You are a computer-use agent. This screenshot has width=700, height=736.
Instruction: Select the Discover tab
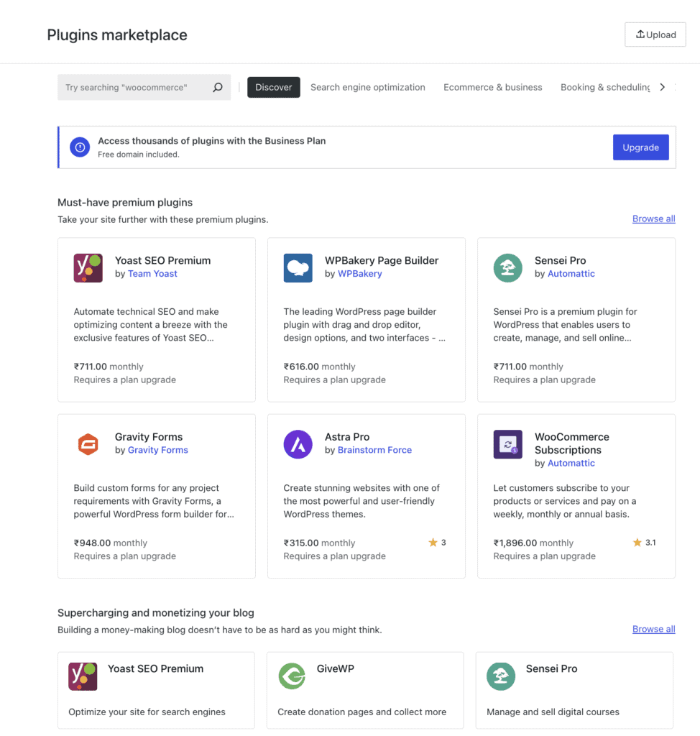(274, 87)
